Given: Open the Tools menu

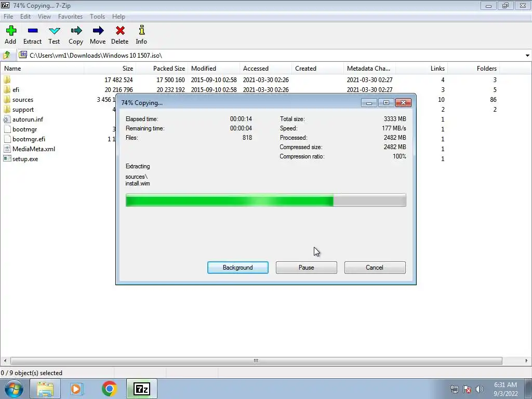Looking at the screenshot, I should click(x=97, y=16).
